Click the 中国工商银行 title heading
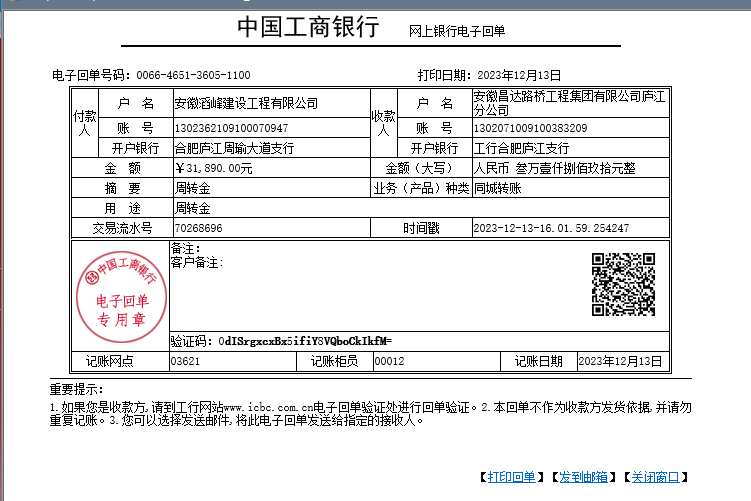The image size is (751, 501). pos(309,29)
